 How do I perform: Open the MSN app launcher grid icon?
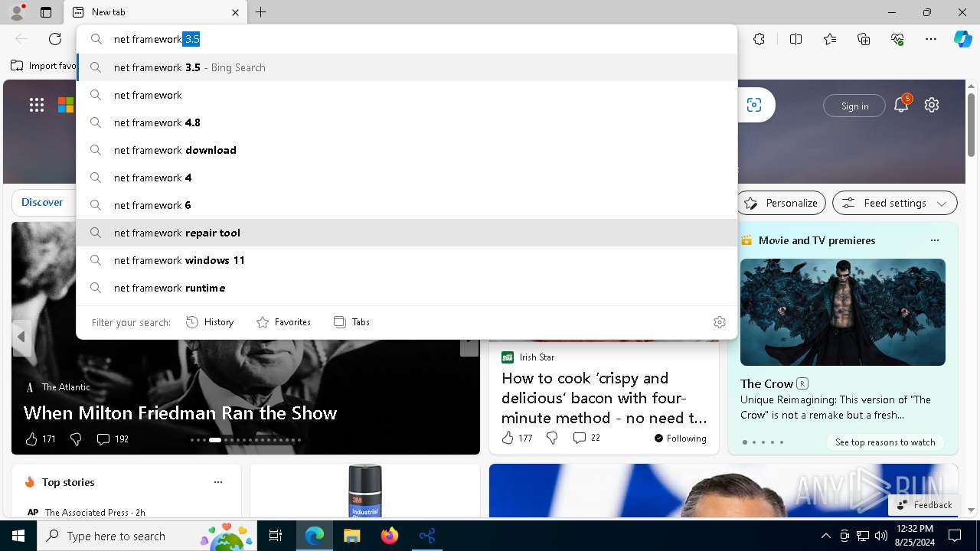pyautogui.click(x=37, y=105)
